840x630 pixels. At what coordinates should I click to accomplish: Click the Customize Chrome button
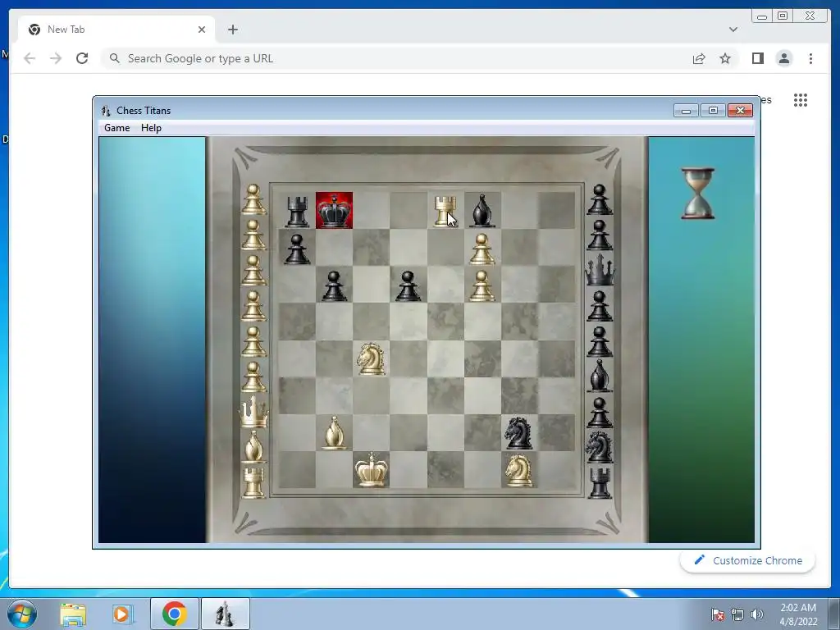pos(748,560)
